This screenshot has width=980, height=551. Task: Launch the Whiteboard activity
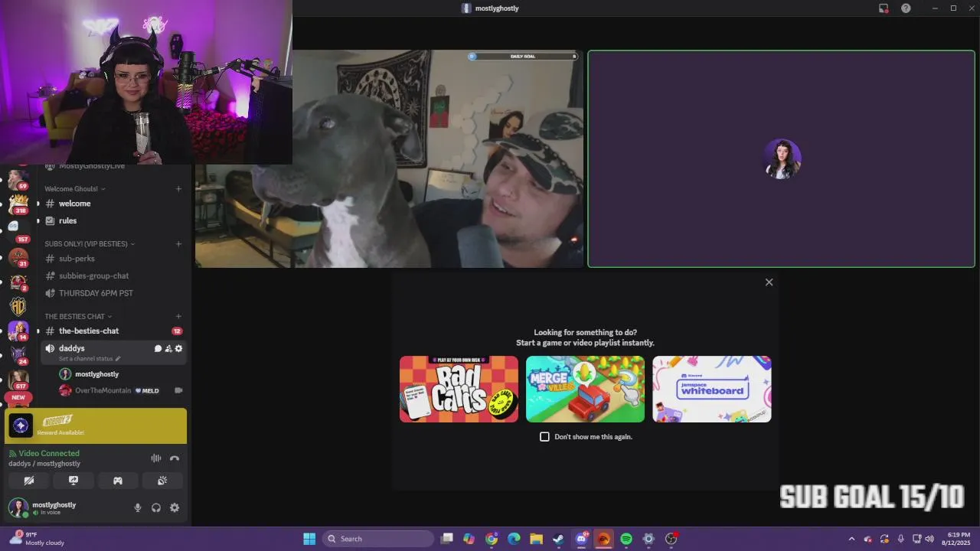click(712, 389)
